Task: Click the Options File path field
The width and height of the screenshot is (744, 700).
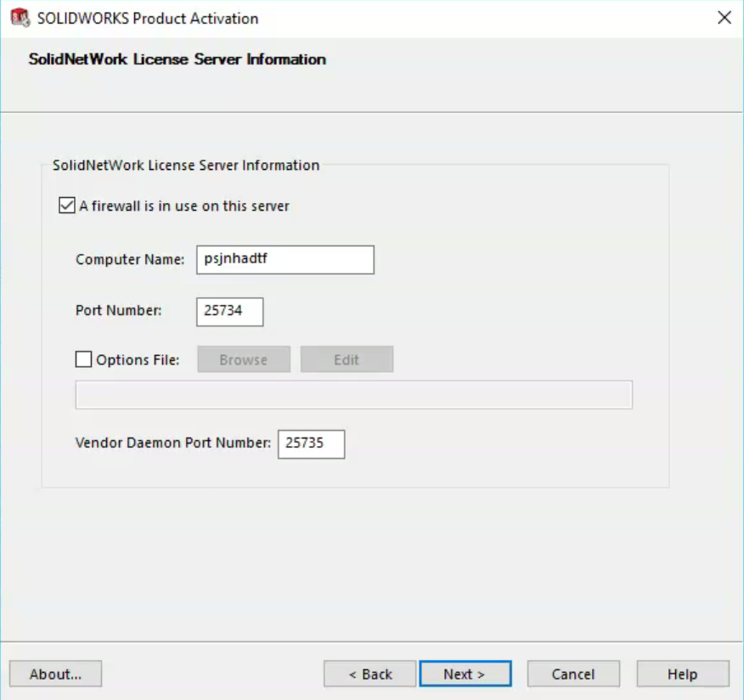Action: click(x=354, y=395)
